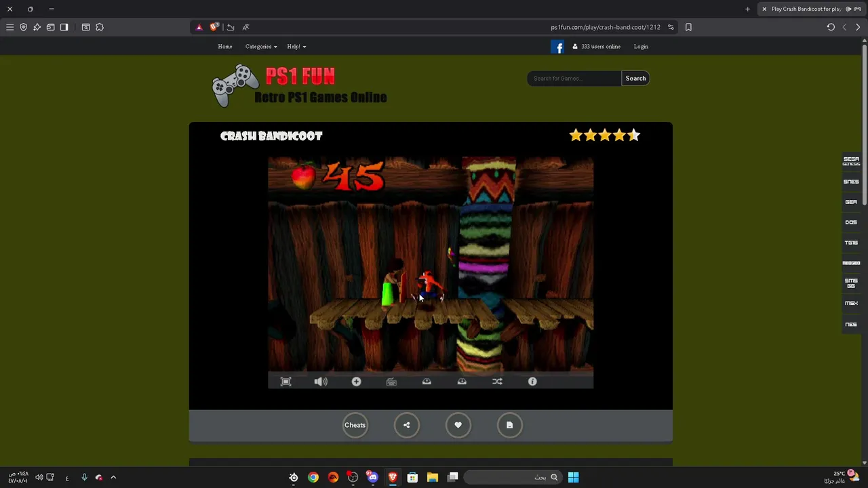Click the upload save state icon
Screen dimensions: 868x488
pos(427,382)
